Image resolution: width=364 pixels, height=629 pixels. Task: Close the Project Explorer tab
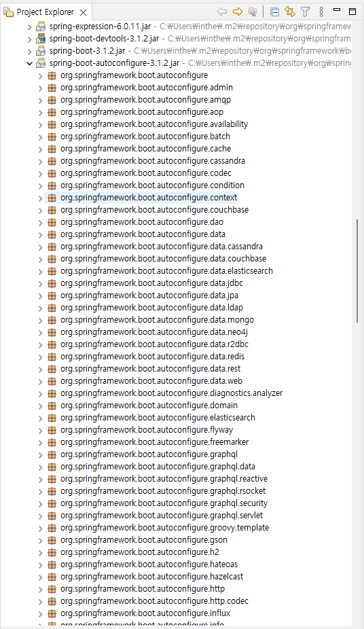(83, 12)
